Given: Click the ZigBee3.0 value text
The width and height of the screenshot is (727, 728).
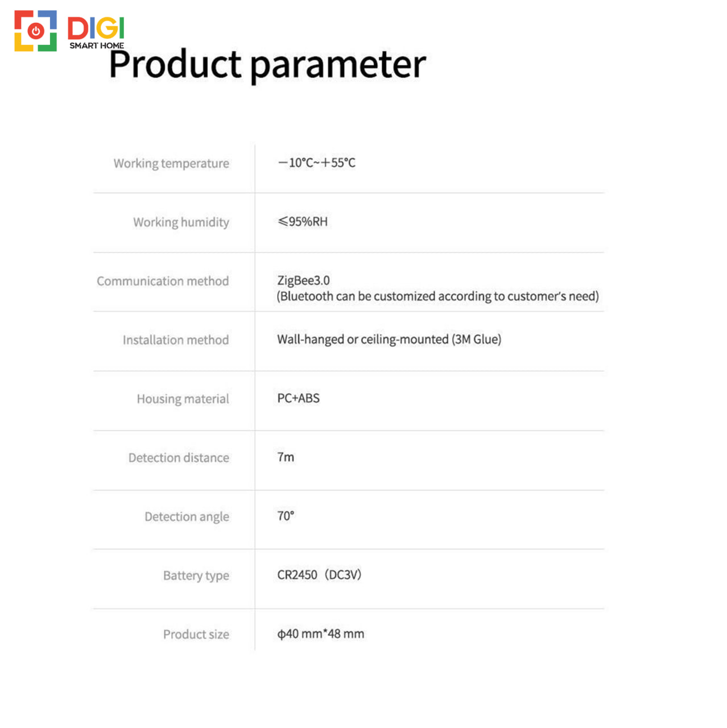Looking at the screenshot, I should (303, 280).
